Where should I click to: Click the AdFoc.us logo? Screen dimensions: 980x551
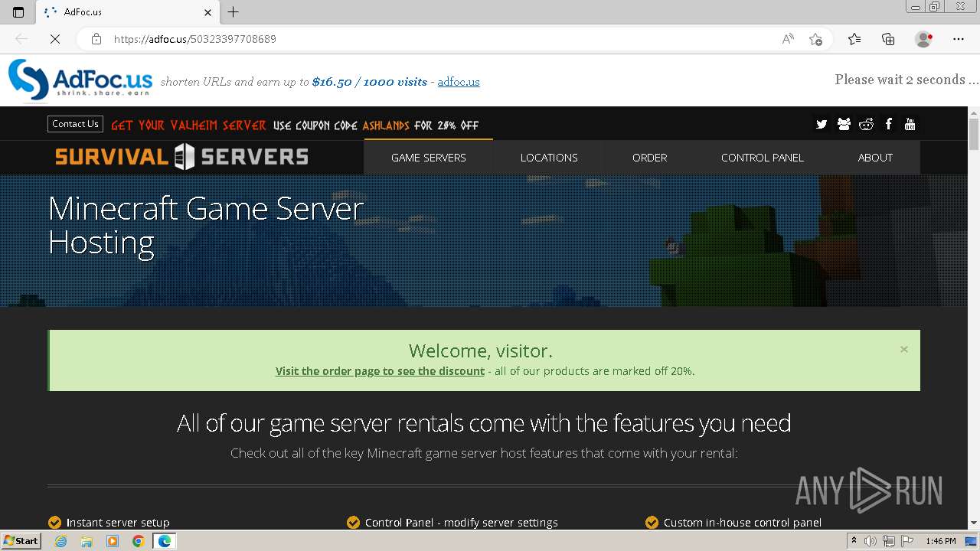(80, 80)
